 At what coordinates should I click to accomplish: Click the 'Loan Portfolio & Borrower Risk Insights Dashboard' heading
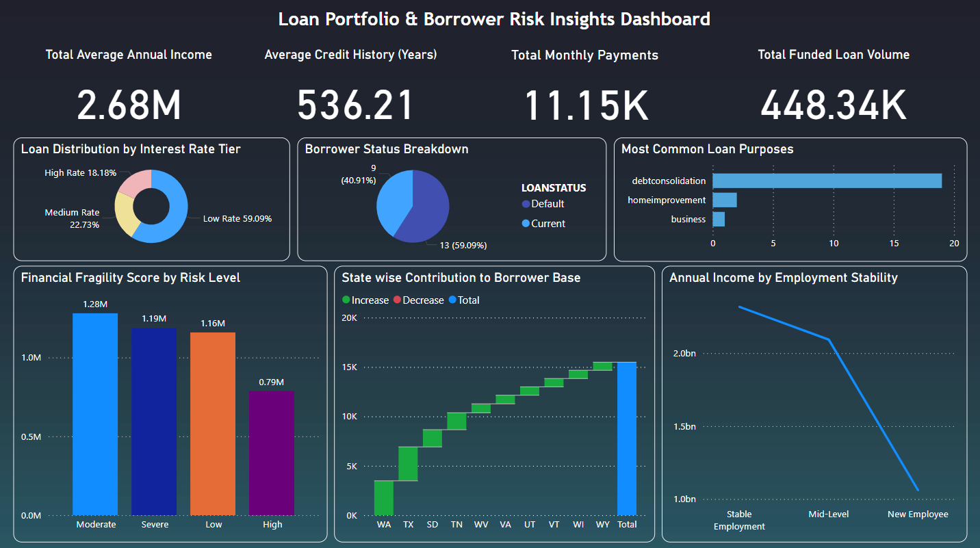tap(494, 19)
